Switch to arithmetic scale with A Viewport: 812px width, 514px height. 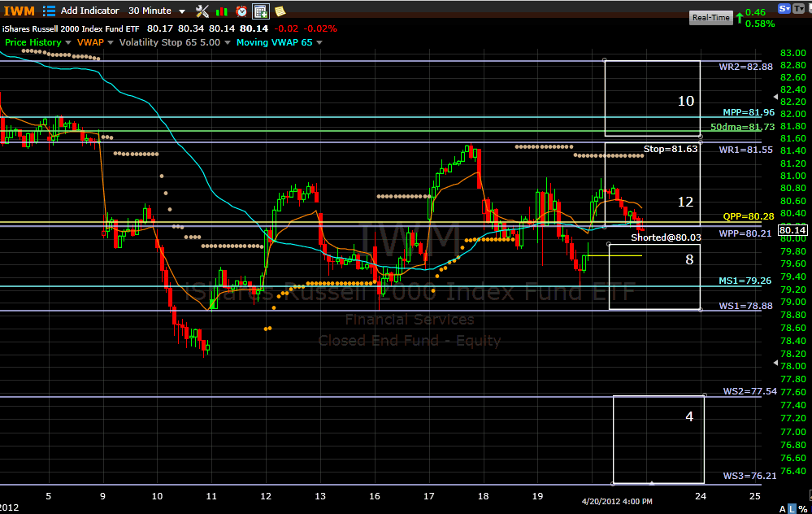[783, 509]
